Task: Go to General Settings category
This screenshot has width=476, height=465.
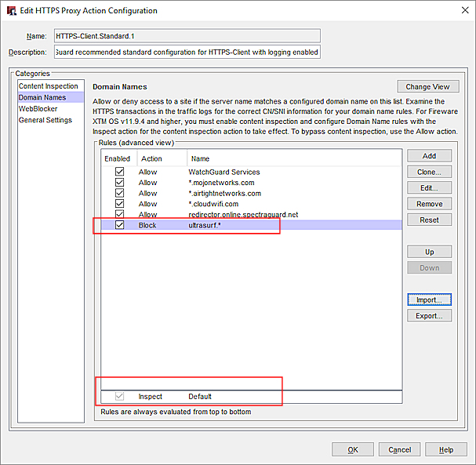Action: click(45, 120)
